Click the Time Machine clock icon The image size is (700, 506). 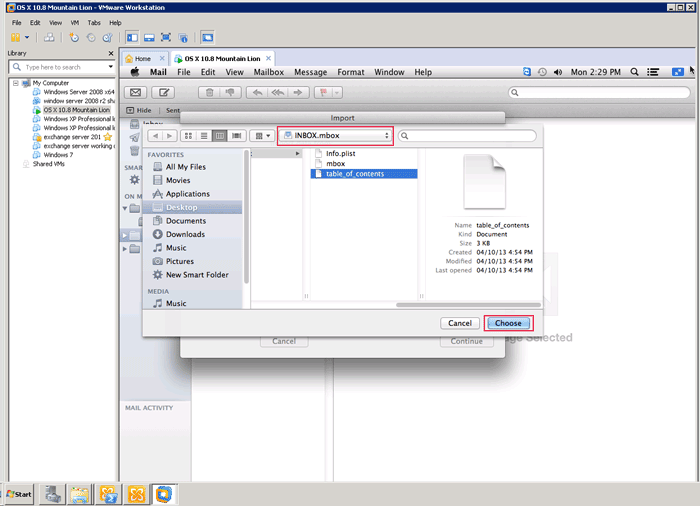pos(542,72)
